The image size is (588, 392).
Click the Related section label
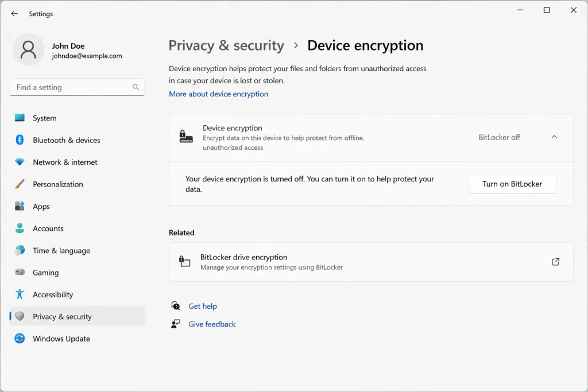pyautogui.click(x=181, y=232)
